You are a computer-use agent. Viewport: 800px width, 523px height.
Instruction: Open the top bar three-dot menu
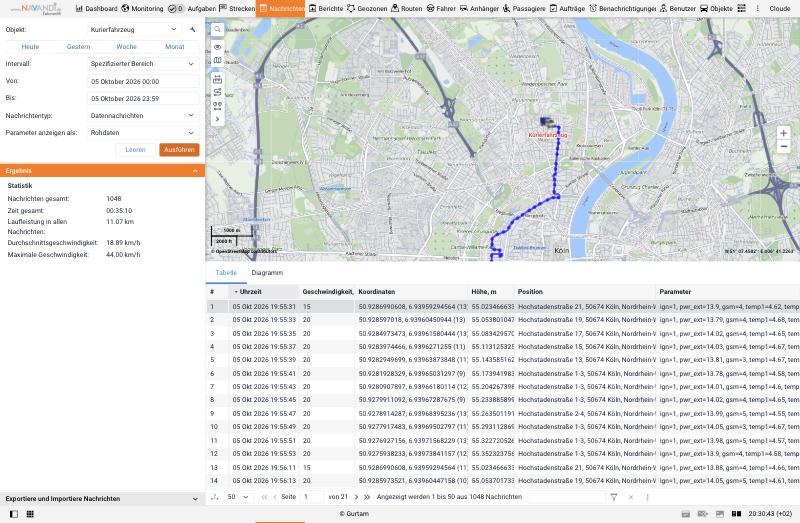click(x=758, y=8)
